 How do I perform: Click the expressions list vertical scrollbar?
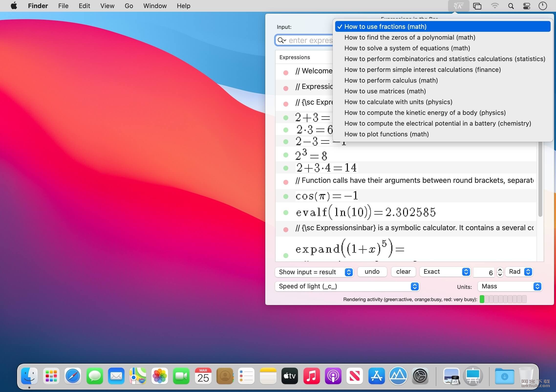coord(540,179)
